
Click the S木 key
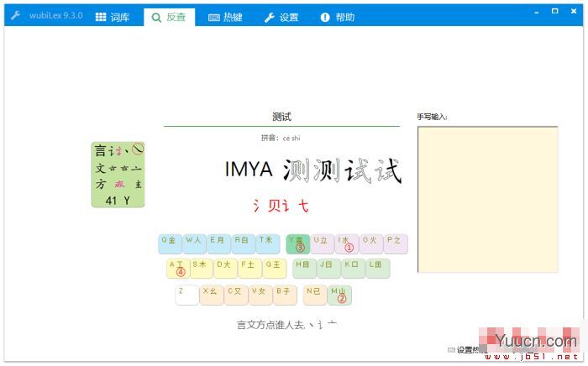tap(202, 269)
